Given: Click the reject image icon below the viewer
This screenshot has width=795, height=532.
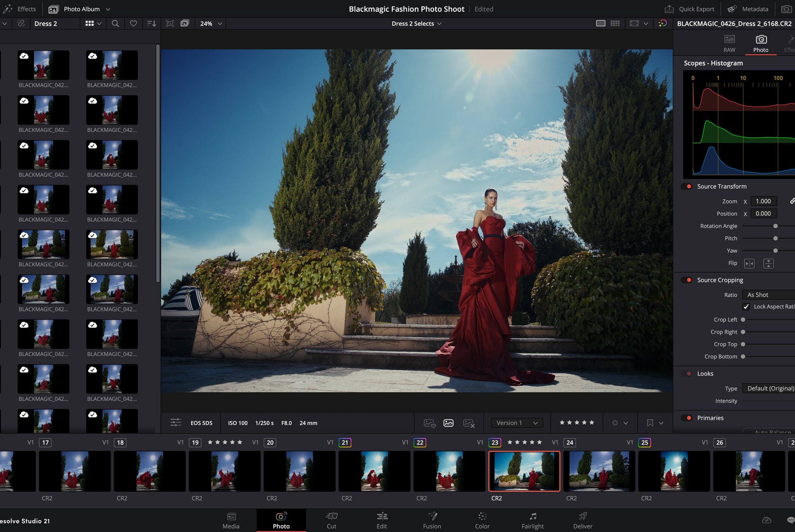Looking at the screenshot, I should 469,423.
